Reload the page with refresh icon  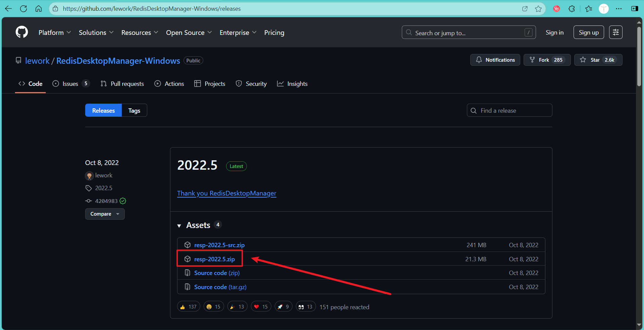pos(23,9)
